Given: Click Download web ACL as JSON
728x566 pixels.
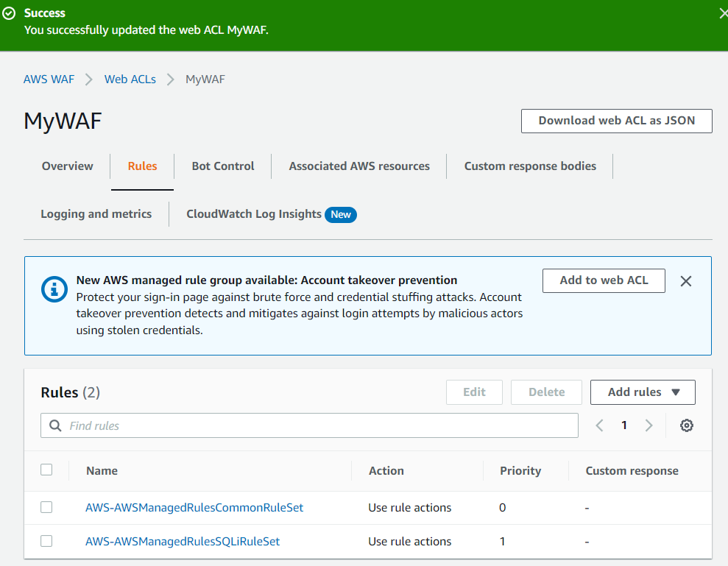Looking at the screenshot, I should pos(617,121).
